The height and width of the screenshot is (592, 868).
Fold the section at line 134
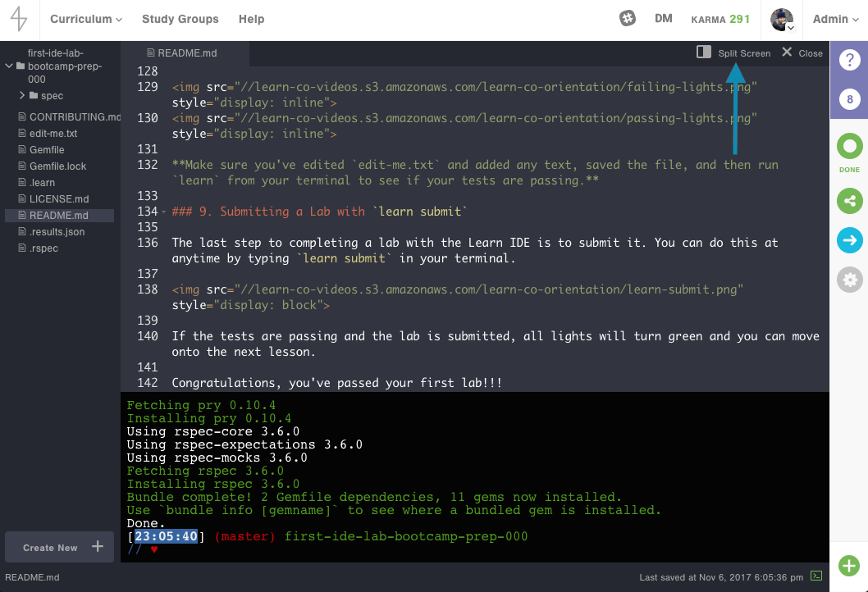pos(163,212)
